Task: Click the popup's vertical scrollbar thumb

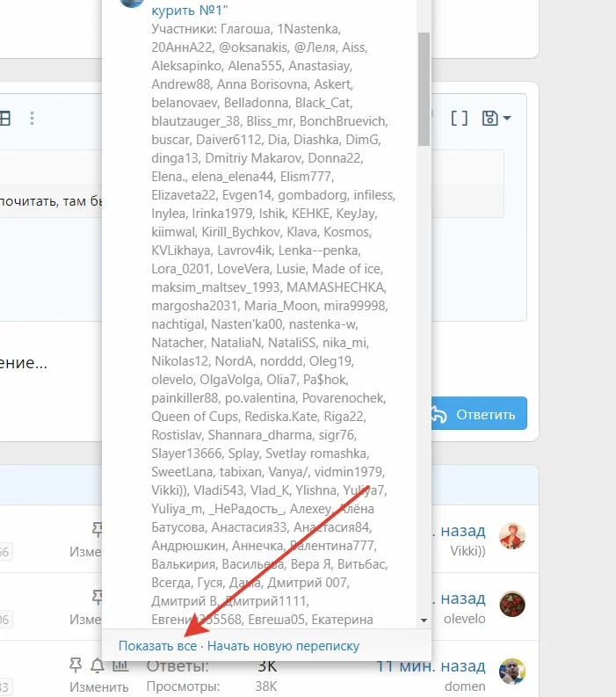Action: [424, 89]
